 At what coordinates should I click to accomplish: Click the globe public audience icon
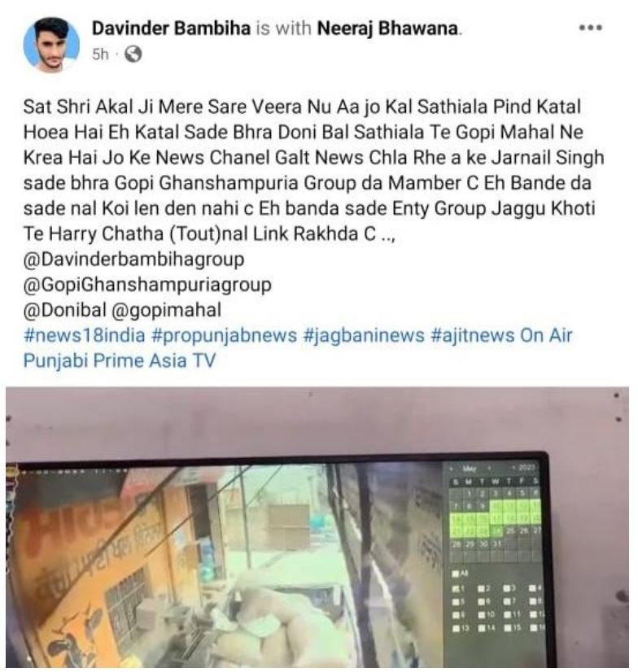pyautogui.click(x=133, y=55)
